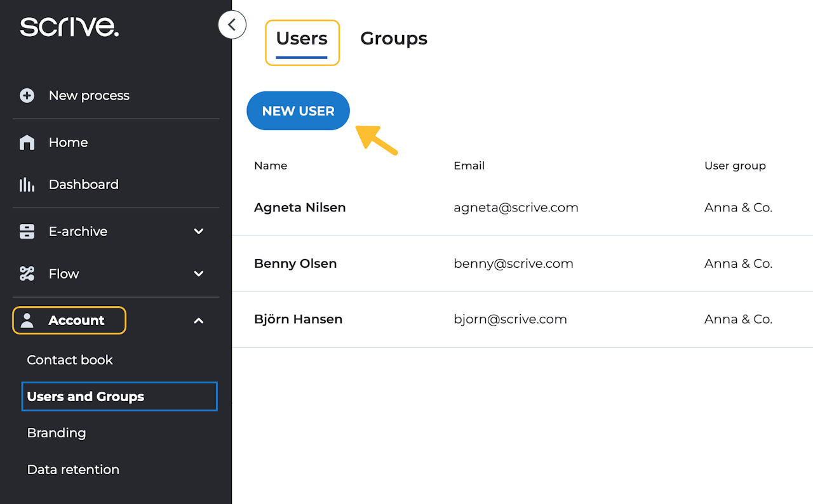Viewport: 813px width, 504px height.
Task: Click the Flow nodes icon
Action: point(27,274)
